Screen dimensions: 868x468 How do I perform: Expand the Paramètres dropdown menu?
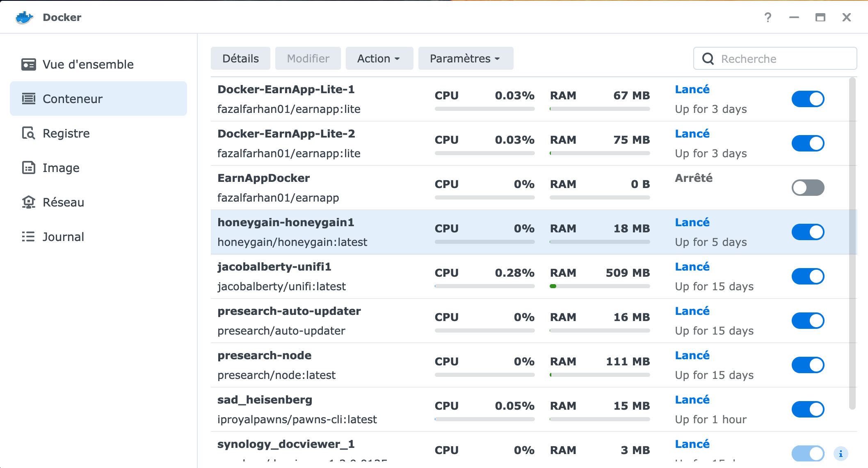point(466,58)
